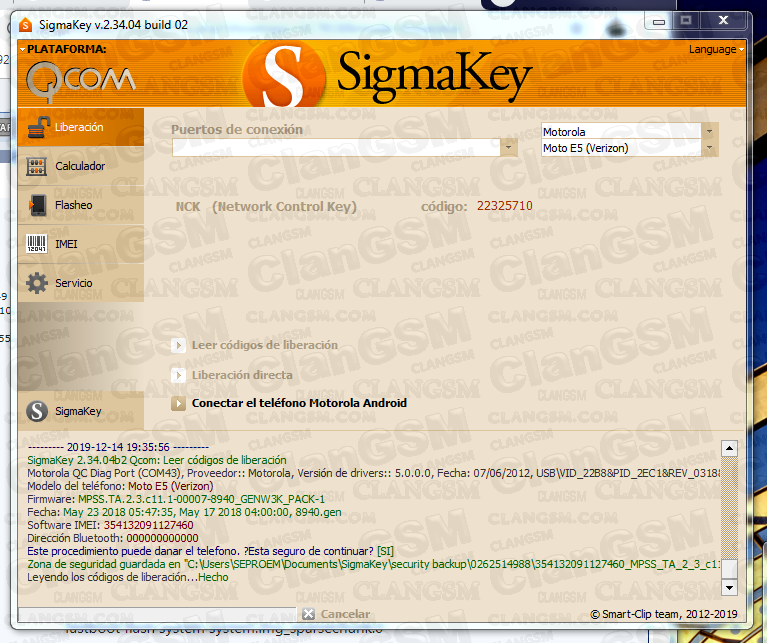Click Leyendo los códigos de liberación...Hecho line

coord(128,577)
